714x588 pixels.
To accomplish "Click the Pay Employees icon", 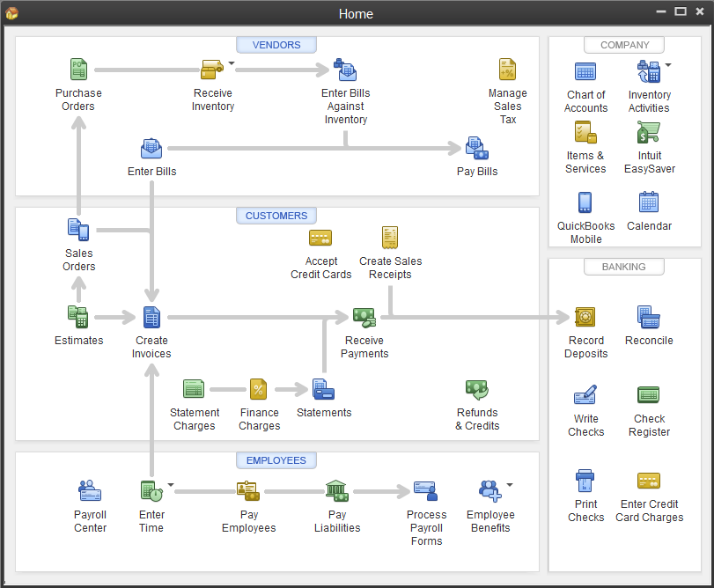I will [248, 491].
